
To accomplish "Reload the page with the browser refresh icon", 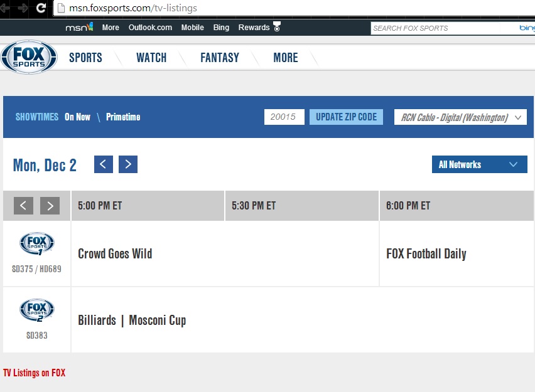I will point(41,8).
